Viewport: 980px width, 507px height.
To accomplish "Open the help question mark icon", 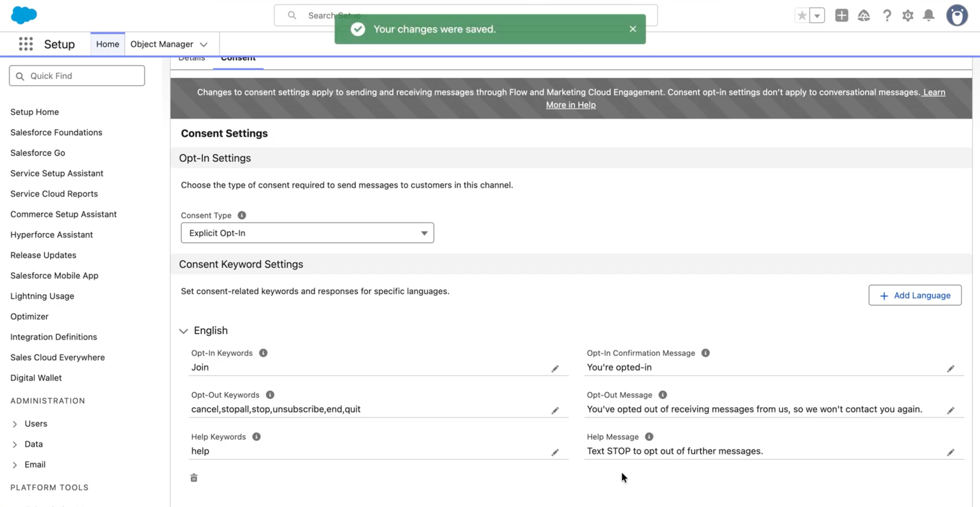I will tap(887, 16).
